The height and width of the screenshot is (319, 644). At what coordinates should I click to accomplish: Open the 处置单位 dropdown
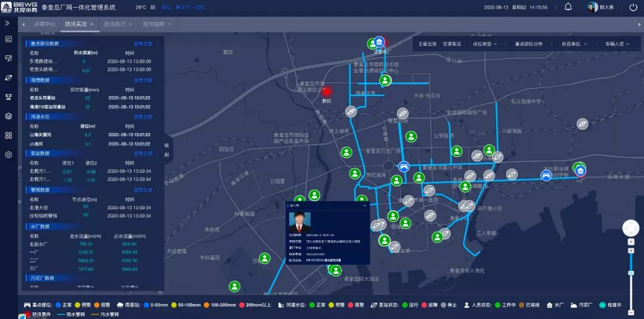[x=574, y=44]
